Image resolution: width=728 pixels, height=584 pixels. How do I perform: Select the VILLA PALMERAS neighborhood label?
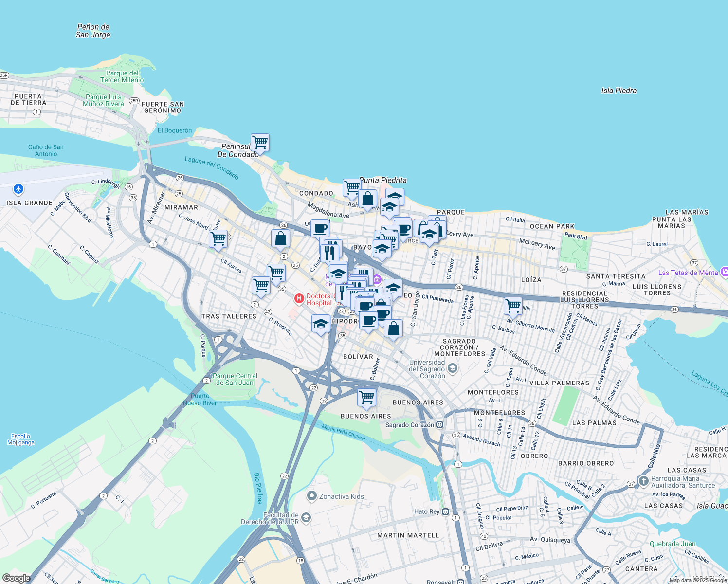(559, 383)
